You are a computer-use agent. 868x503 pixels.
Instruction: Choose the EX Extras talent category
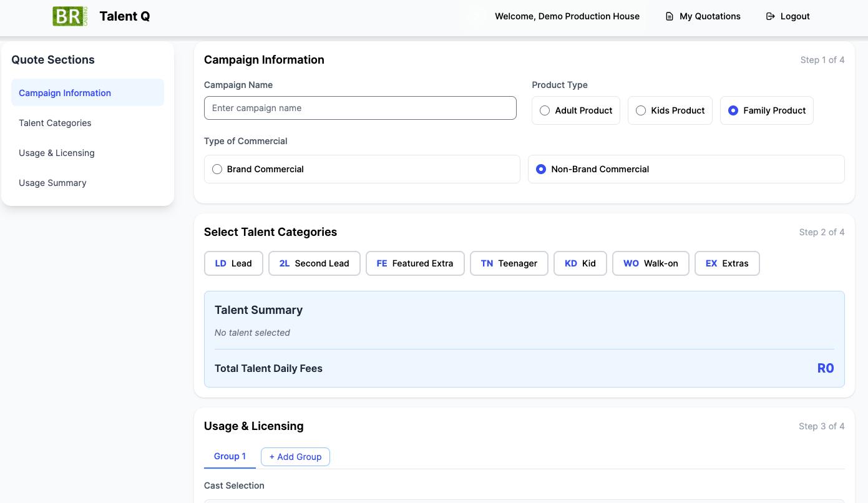pos(727,263)
